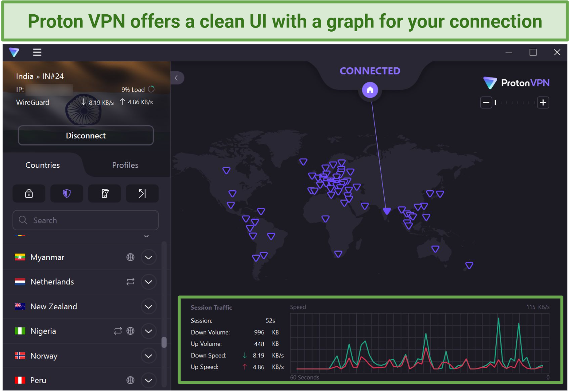
Task: Click the Myanmar globe icon
Action: tap(131, 257)
